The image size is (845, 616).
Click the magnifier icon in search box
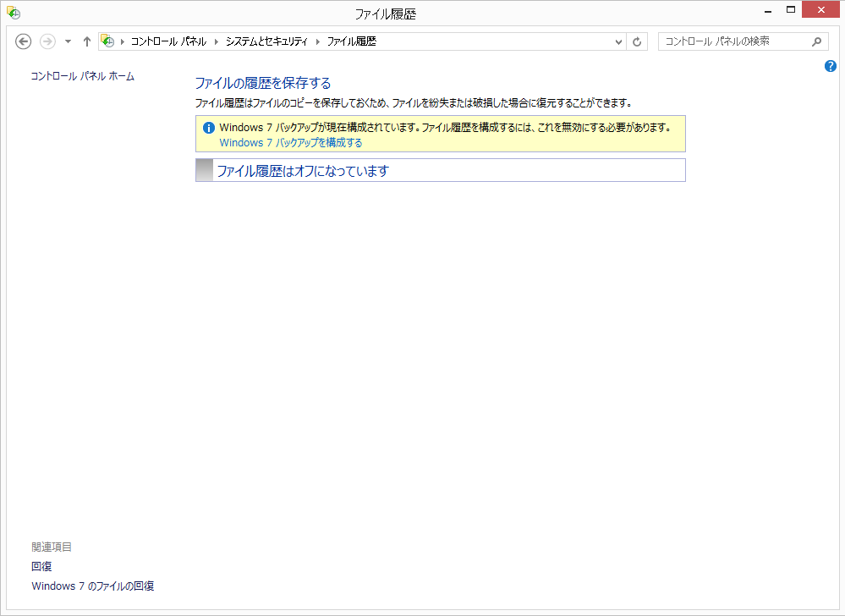click(817, 41)
